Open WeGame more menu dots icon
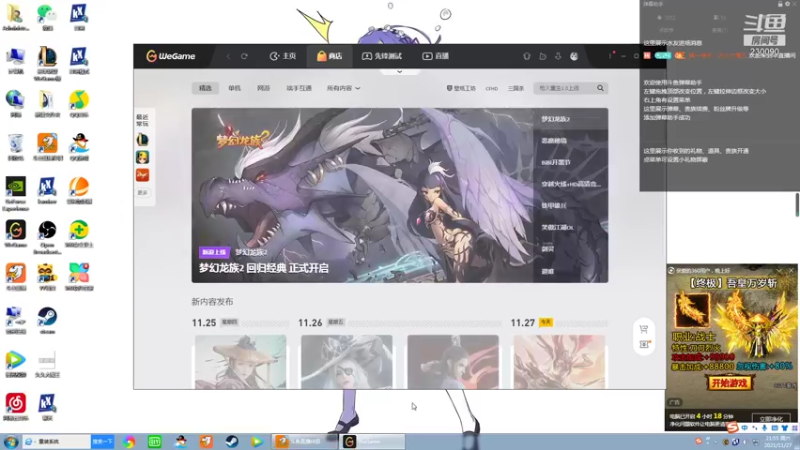 pyautogui.click(x=610, y=56)
